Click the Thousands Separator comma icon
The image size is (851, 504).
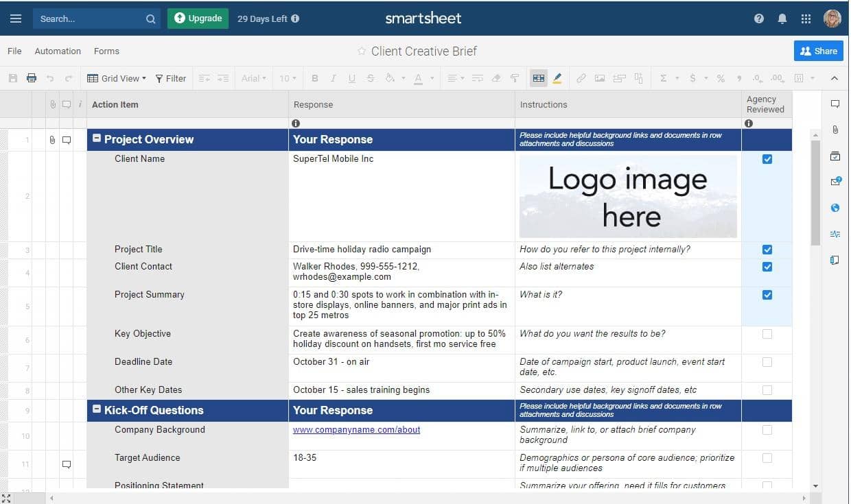tap(739, 78)
